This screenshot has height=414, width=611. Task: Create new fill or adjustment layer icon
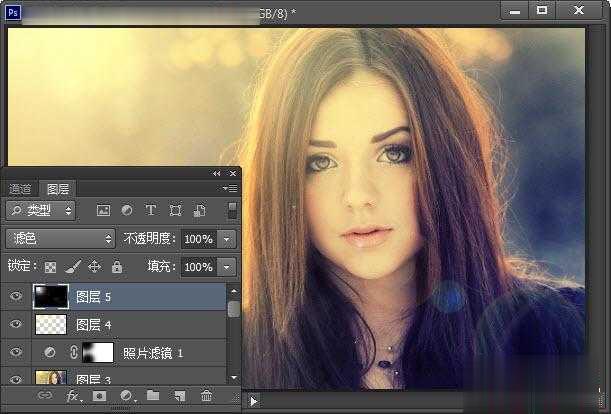pyautogui.click(x=127, y=396)
